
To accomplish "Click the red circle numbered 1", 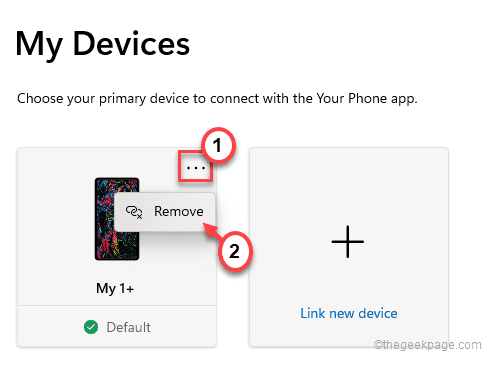I will (x=218, y=145).
